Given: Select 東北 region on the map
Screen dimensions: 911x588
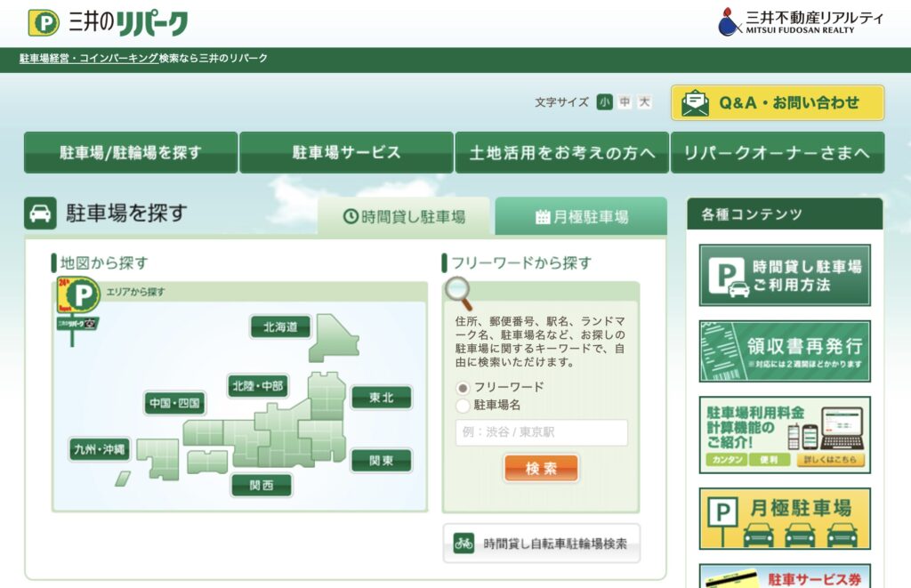Looking at the screenshot, I should point(382,398).
